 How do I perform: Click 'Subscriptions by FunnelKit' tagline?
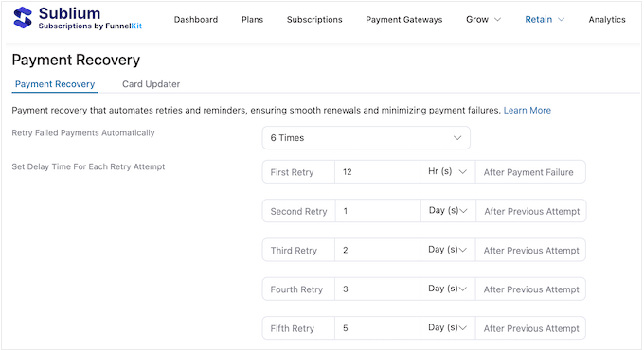tap(90, 26)
